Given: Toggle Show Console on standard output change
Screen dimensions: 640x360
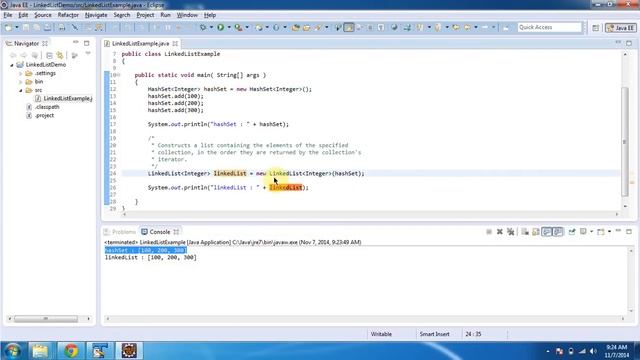Looking at the screenshot, I should click(x=547, y=232).
